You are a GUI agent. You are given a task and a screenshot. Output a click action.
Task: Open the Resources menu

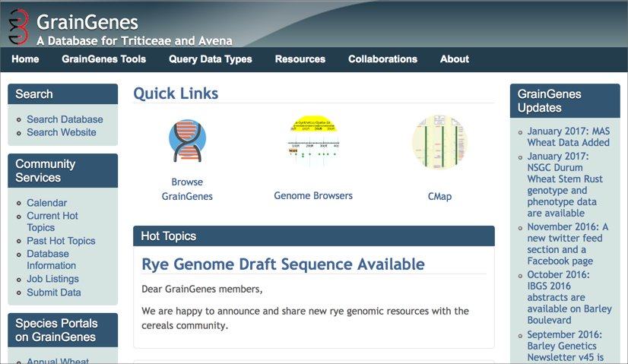click(300, 59)
